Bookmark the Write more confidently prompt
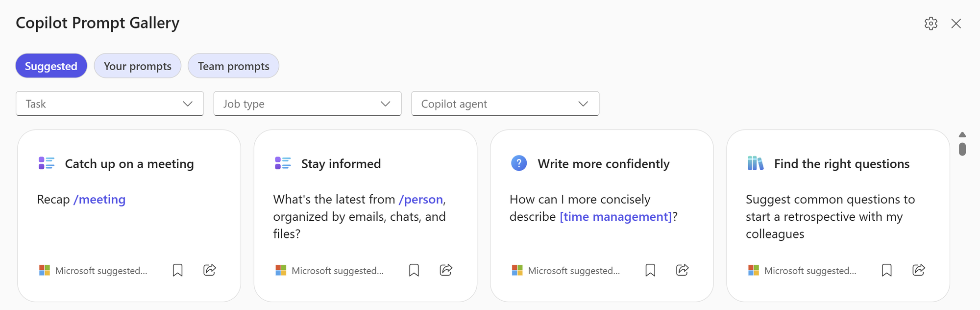 coord(650,270)
